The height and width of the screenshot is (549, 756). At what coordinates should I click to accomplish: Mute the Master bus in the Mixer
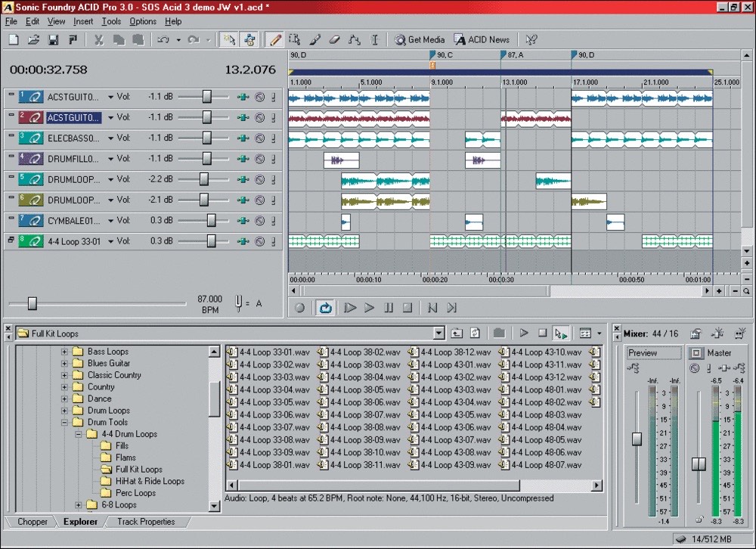[x=694, y=368]
